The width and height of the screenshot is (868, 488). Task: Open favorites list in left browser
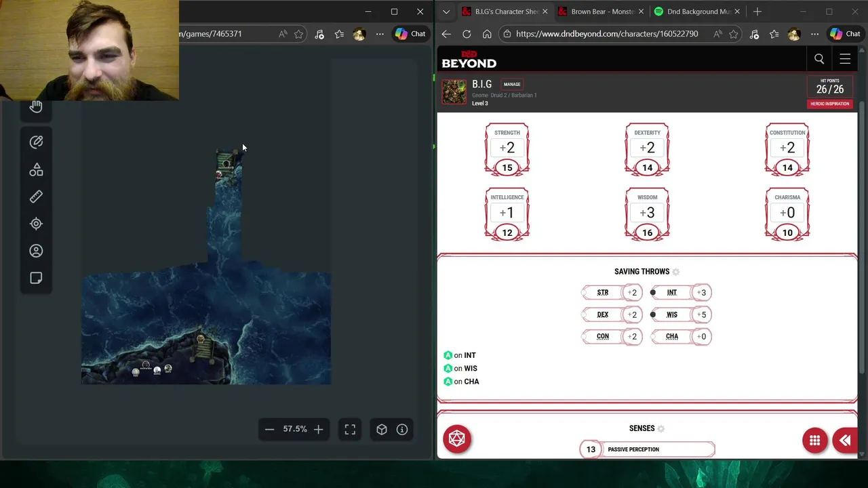339,34
